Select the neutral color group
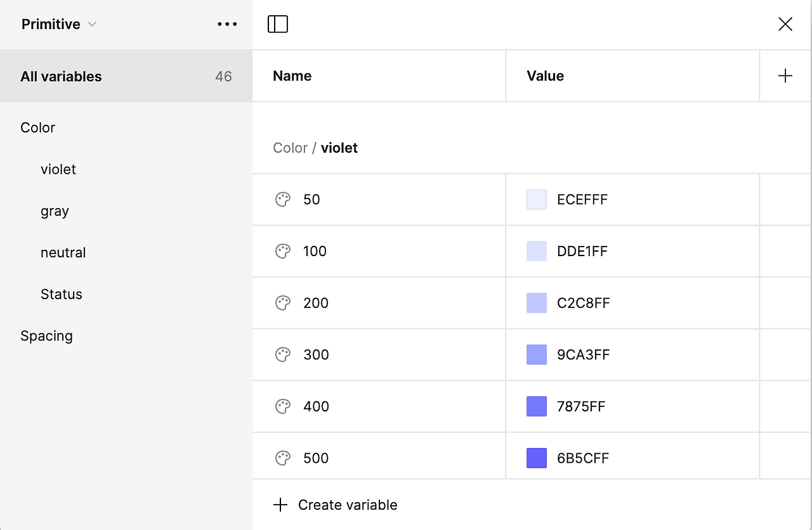 pyautogui.click(x=63, y=252)
